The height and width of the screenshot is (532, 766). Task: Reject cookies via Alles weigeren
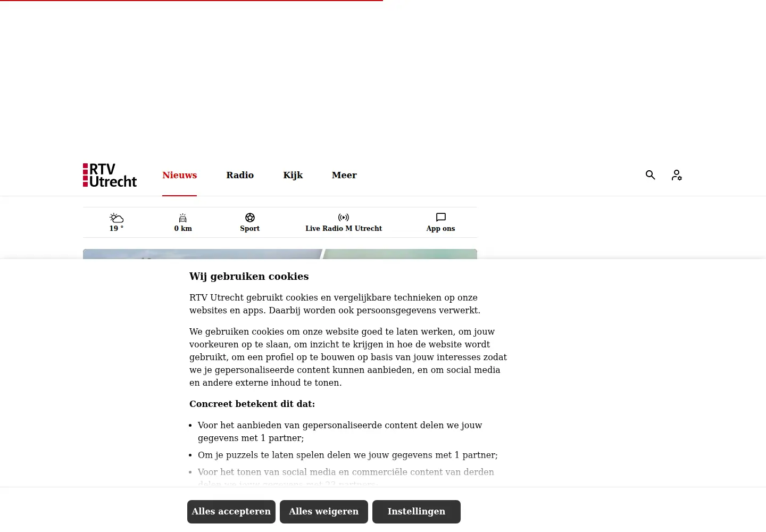pos(324,512)
